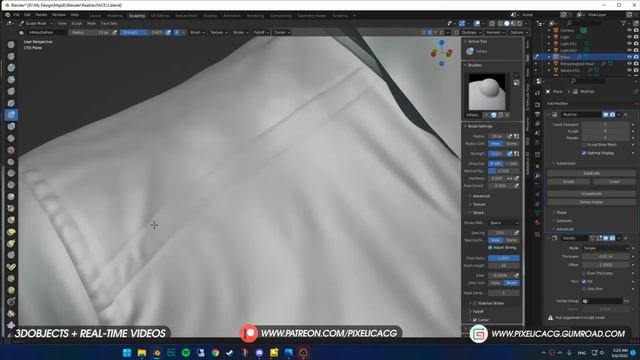Open the Object Data properties tab
The height and width of the screenshot is (360, 640).
point(538,213)
